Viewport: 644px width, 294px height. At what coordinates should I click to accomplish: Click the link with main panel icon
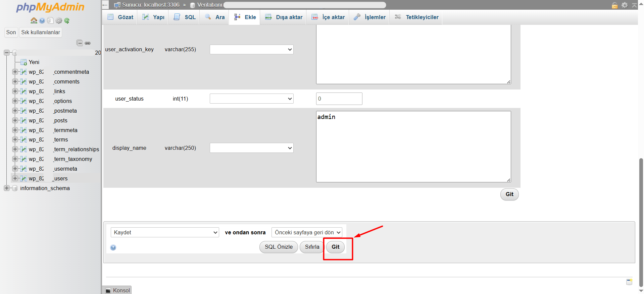88,43
